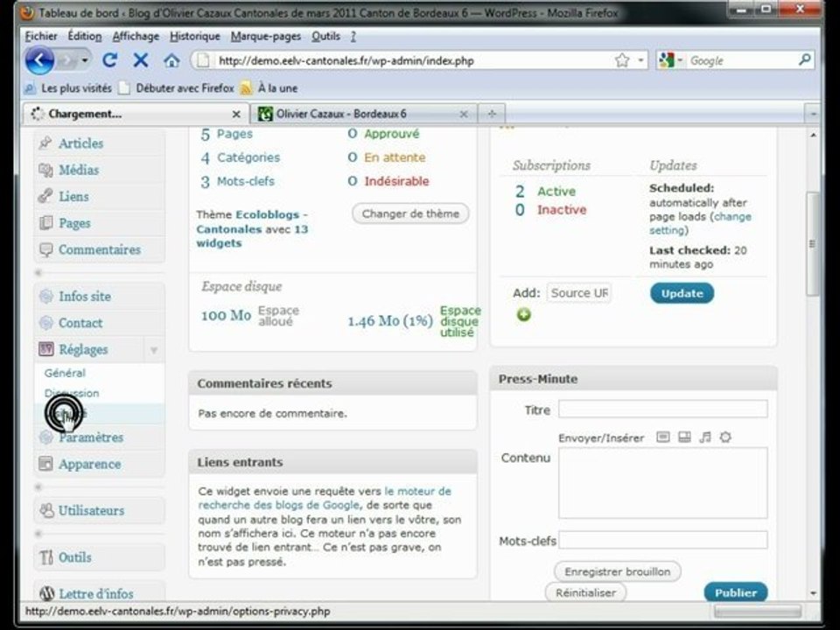This screenshot has height=630, width=840.
Task: Open the Marque-pages menu
Action: pos(266,37)
